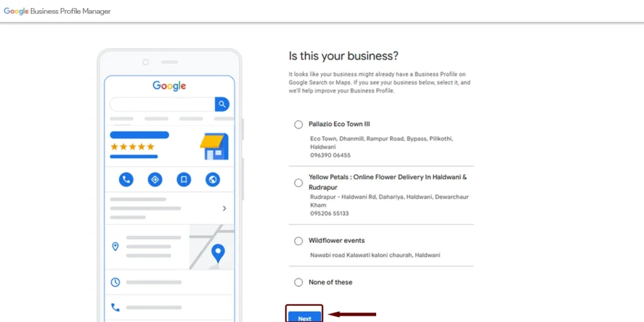Click the phone call icon in the mockup
This screenshot has height=322, width=644.
[126, 179]
